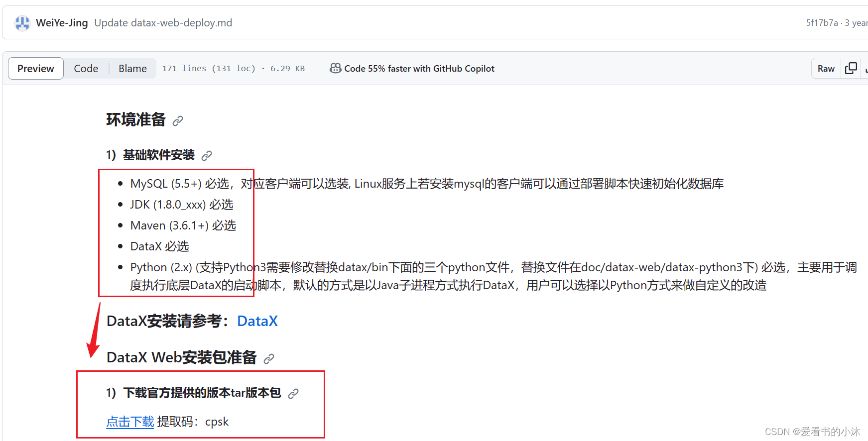
Task: Open Code 55% faster with GitHub Copilot link
Action: [419, 69]
